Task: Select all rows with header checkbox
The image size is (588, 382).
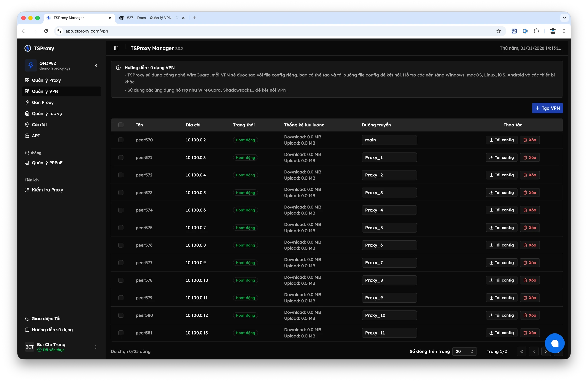Action: click(x=121, y=125)
